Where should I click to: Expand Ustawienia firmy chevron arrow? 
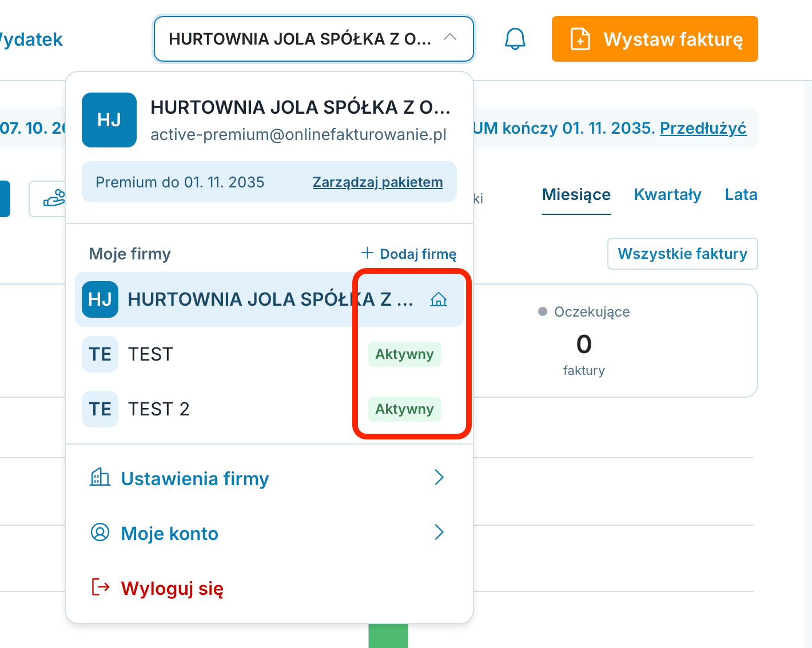point(439,477)
